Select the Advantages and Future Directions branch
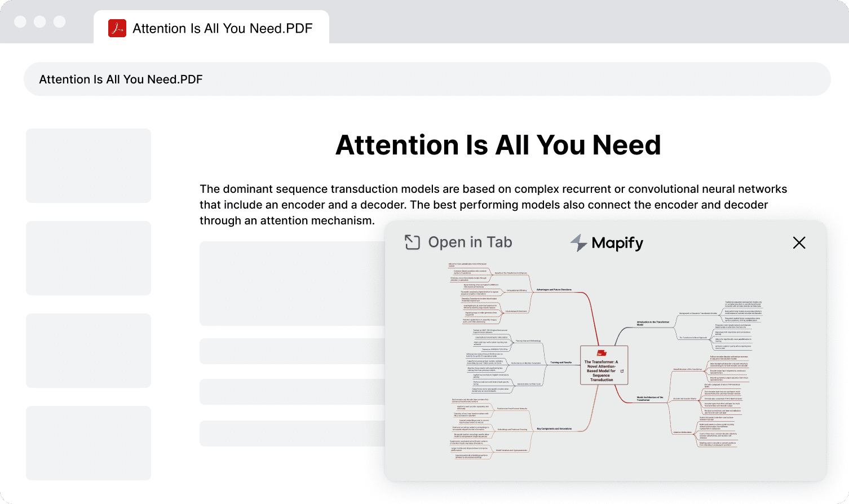The height and width of the screenshot is (504, 849). pyautogui.click(x=554, y=290)
